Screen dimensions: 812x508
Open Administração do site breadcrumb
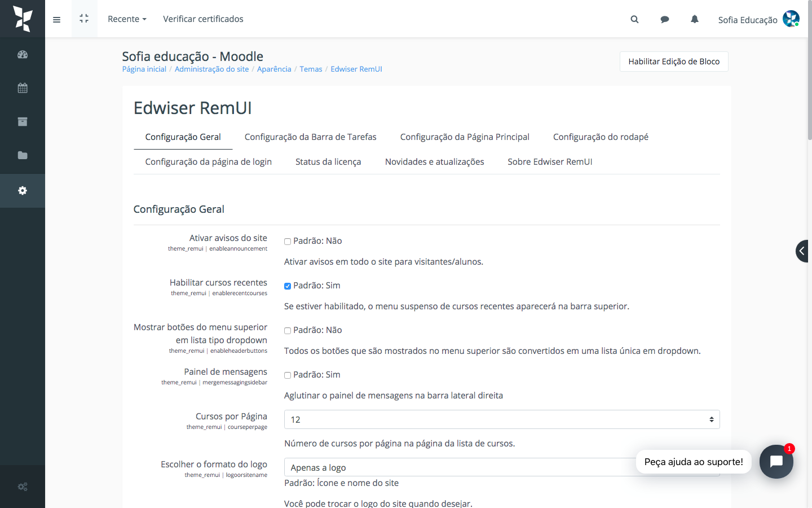click(211, 69)
